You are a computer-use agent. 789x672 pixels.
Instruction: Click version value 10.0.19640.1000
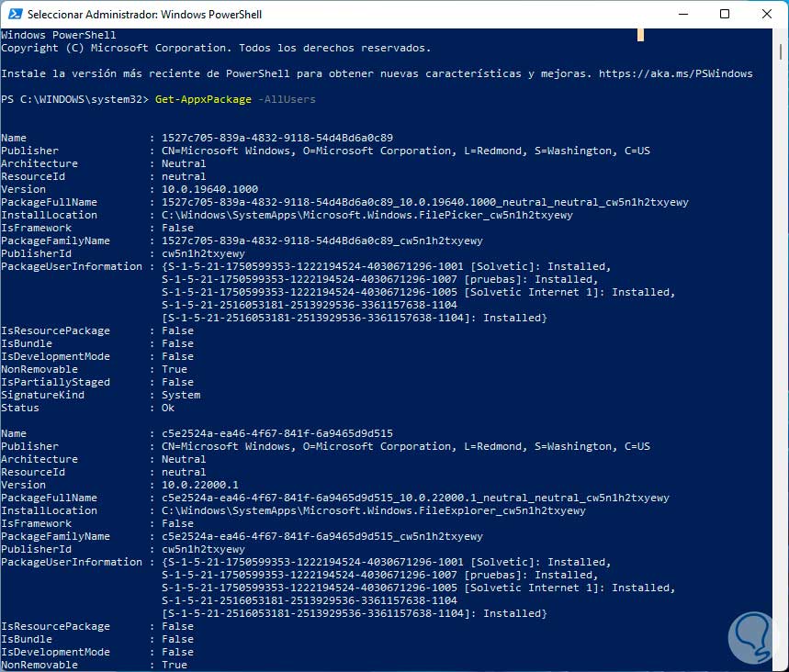click(209, 189)
